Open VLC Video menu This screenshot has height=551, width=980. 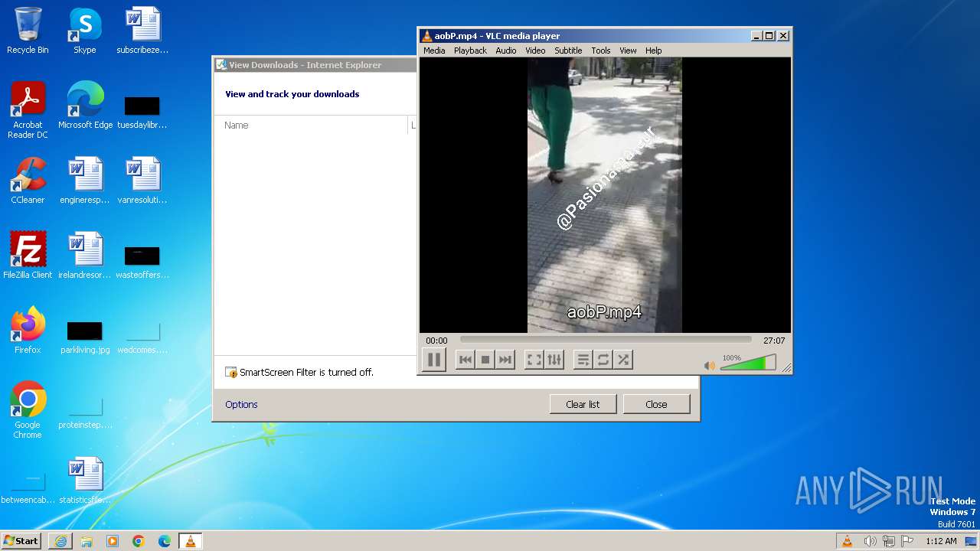(535, 51)
